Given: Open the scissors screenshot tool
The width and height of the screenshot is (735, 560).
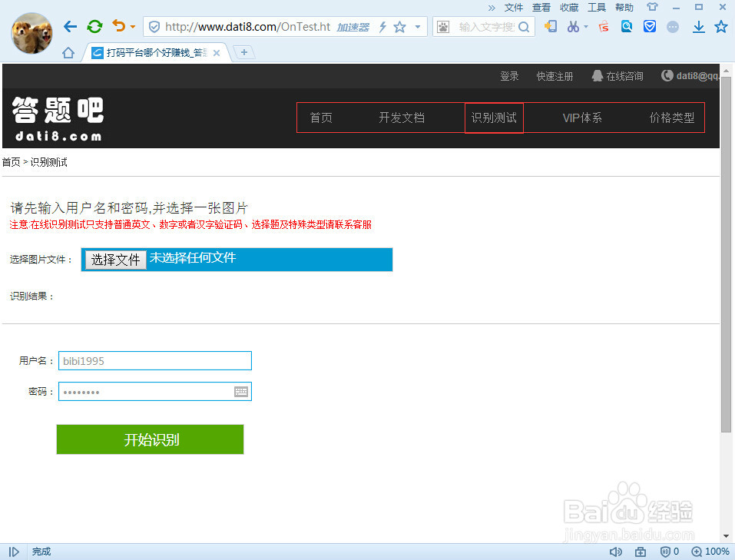Looking at the screenshot, I should tap(573, 26).
